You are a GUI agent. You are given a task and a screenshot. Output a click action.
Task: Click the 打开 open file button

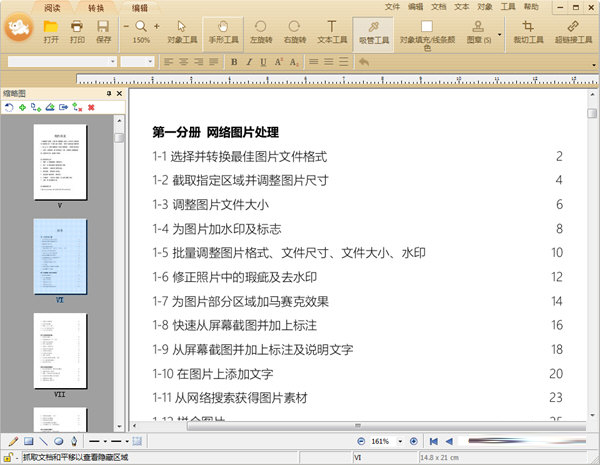(x=51, y=32)
